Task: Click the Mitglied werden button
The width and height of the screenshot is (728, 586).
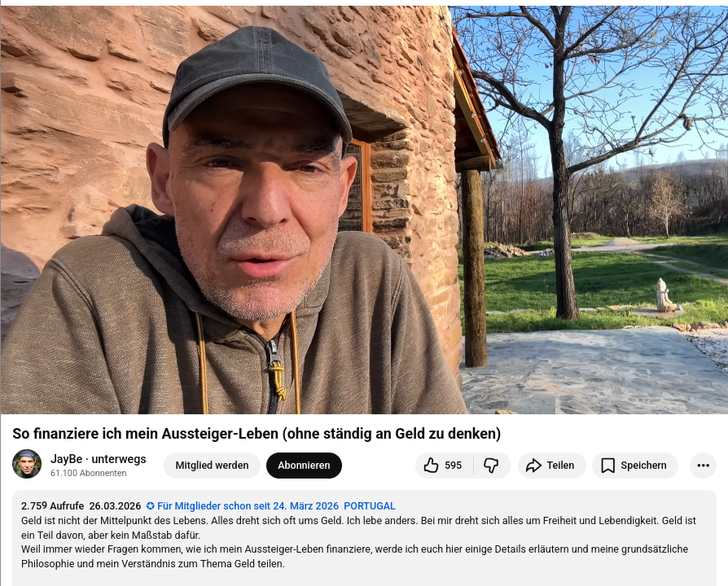Action: 213,466
